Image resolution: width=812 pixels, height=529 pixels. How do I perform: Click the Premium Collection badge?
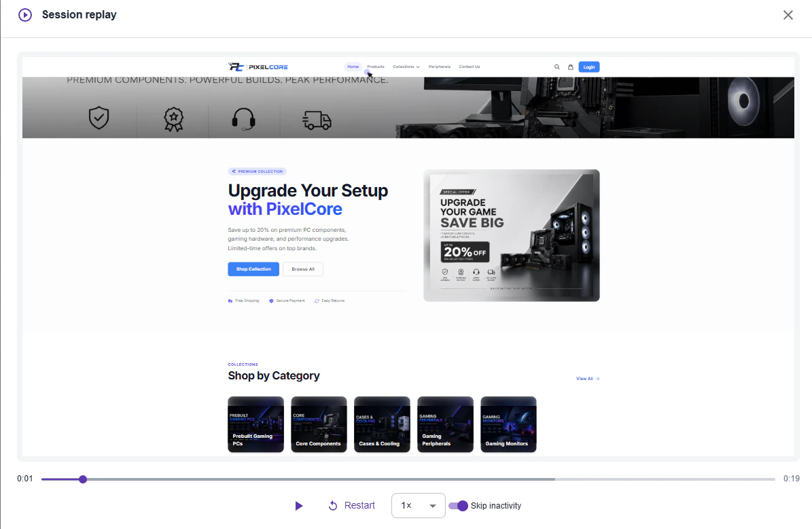pyautogui.click(x=257, y=171)
